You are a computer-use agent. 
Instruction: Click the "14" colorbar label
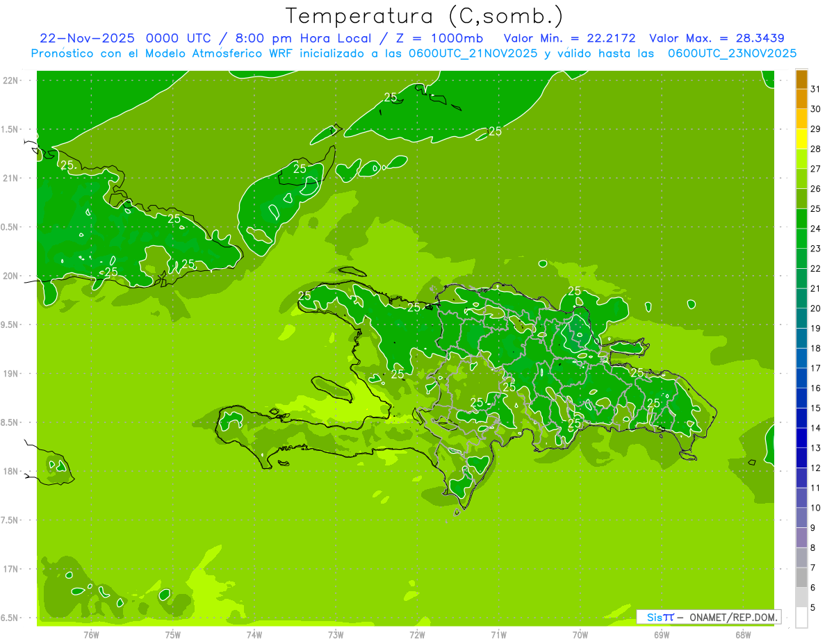point(815,428)
